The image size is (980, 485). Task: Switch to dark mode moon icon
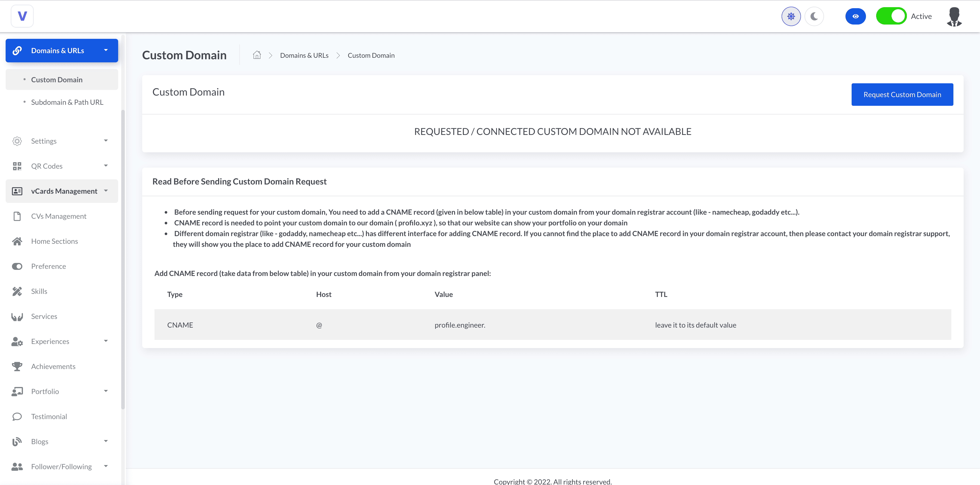coord(814,16)
